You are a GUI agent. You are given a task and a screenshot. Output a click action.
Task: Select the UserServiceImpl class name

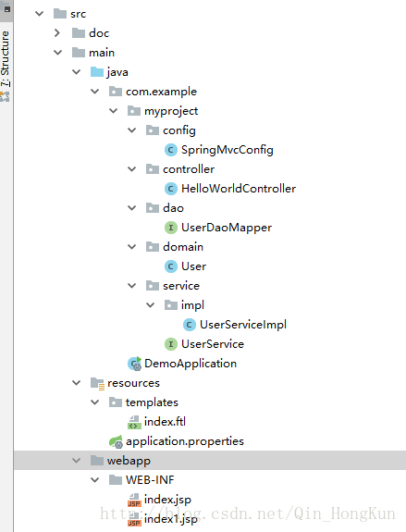243,325
